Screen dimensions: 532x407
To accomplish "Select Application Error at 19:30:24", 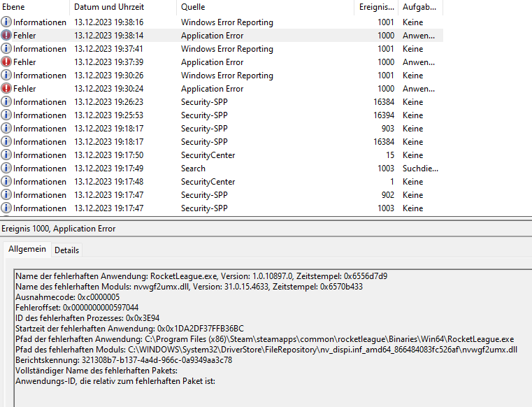I will click(x=212, y=88).
